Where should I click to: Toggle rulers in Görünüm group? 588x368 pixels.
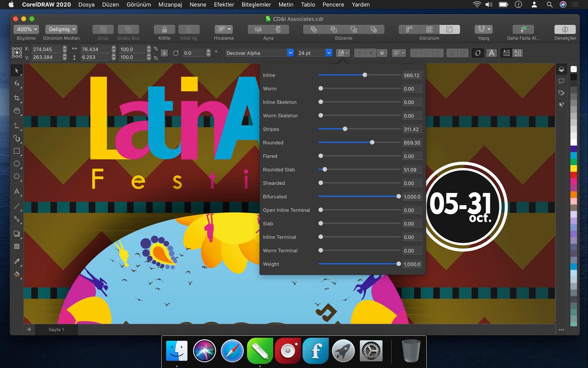(409, 29)
